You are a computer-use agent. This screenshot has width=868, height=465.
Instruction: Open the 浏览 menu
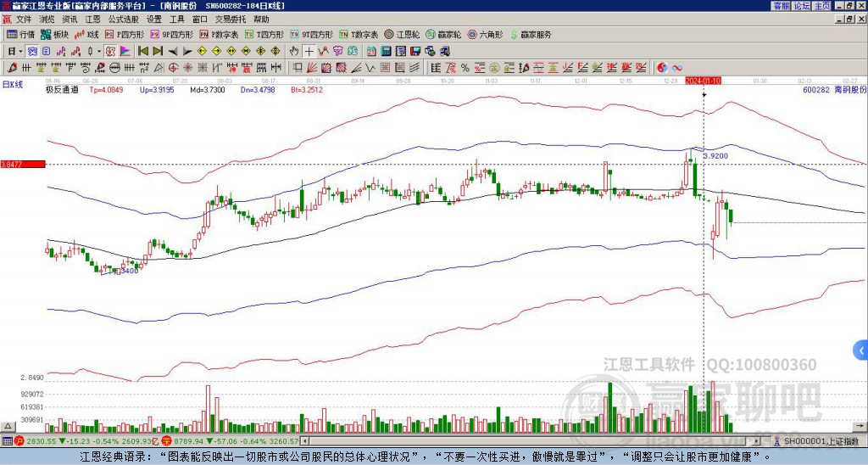[47, 20]
